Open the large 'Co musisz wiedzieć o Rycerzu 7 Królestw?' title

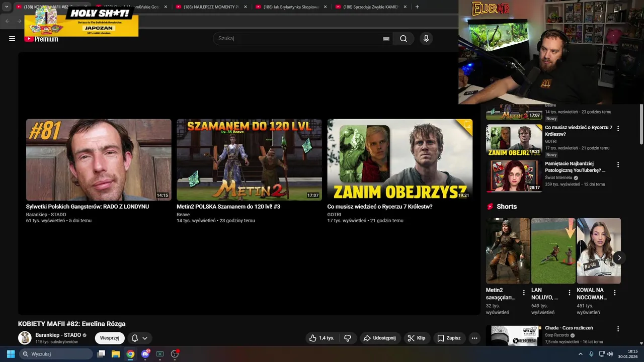click(380, 207)
